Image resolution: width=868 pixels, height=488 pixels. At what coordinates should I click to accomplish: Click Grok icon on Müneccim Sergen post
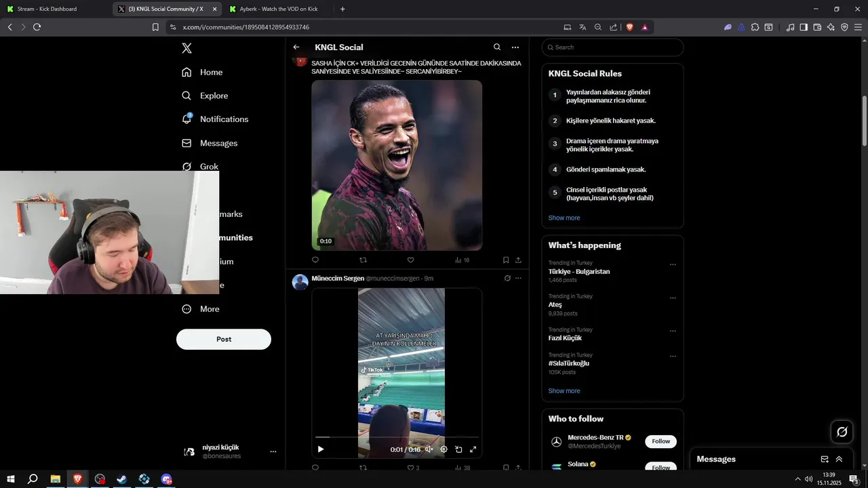tap(507, 278)
